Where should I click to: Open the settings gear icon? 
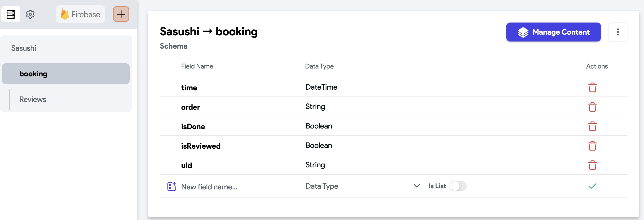(30, 14)
